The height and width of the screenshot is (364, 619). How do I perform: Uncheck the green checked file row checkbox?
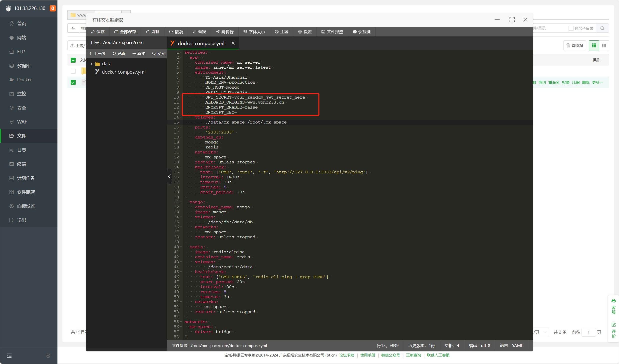pos(73,82)
